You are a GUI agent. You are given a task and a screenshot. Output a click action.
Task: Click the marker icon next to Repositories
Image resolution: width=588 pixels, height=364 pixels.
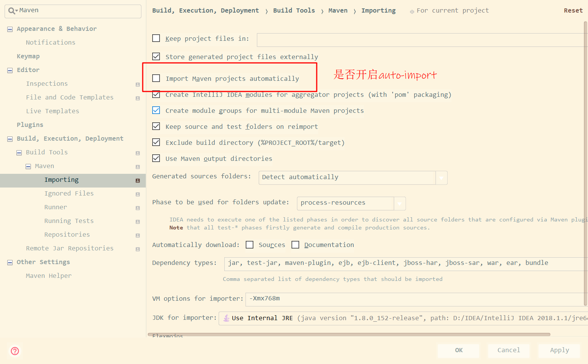(x=137, y=235)
